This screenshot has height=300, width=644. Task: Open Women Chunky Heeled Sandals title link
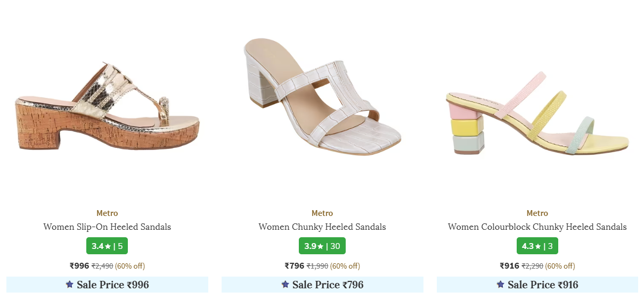322,227
